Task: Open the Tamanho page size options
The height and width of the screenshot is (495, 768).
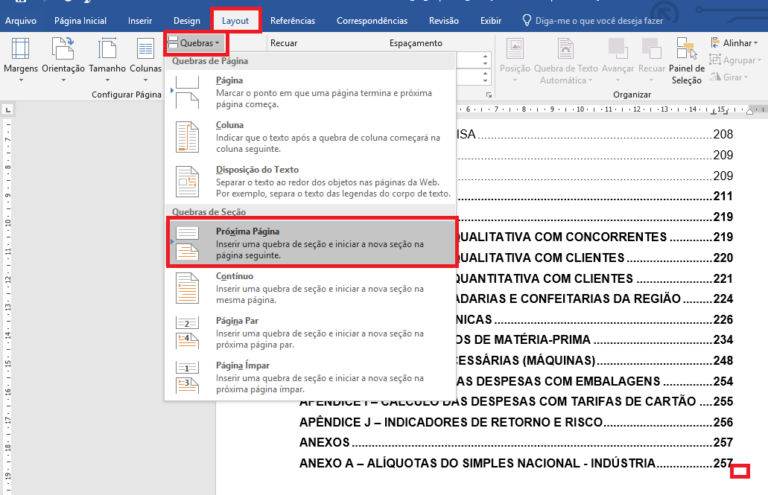Action: pyautogui.click(x=107, y=60)
